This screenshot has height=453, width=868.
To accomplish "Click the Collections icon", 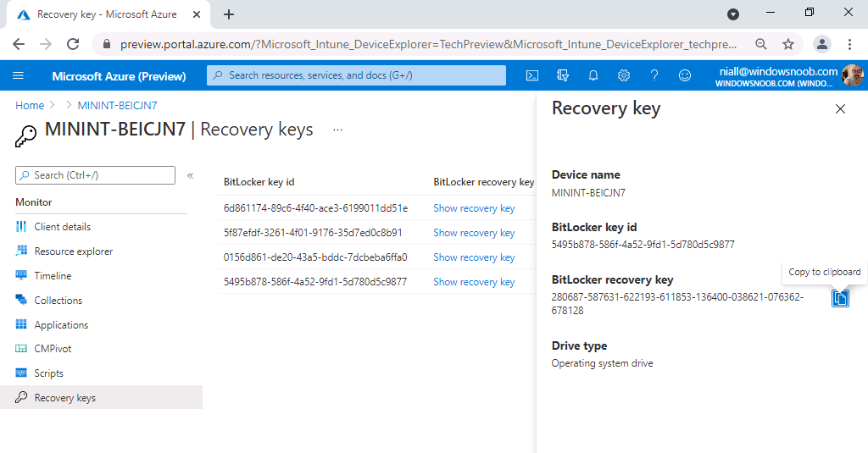I will point(21,299).
